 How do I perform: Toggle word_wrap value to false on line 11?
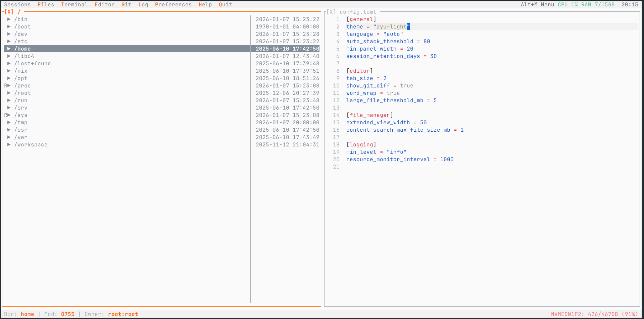(x=393, y=93)
